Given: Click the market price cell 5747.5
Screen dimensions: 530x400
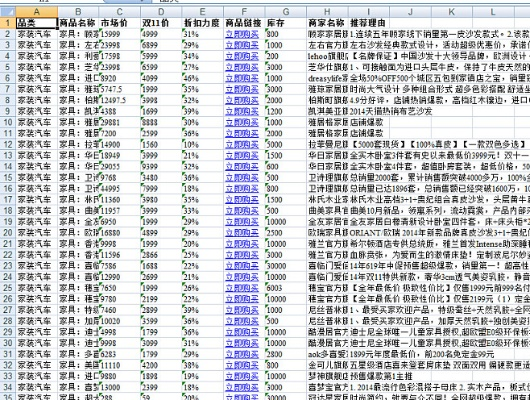Looking at the screenshot, I should (x=120, y=89).
